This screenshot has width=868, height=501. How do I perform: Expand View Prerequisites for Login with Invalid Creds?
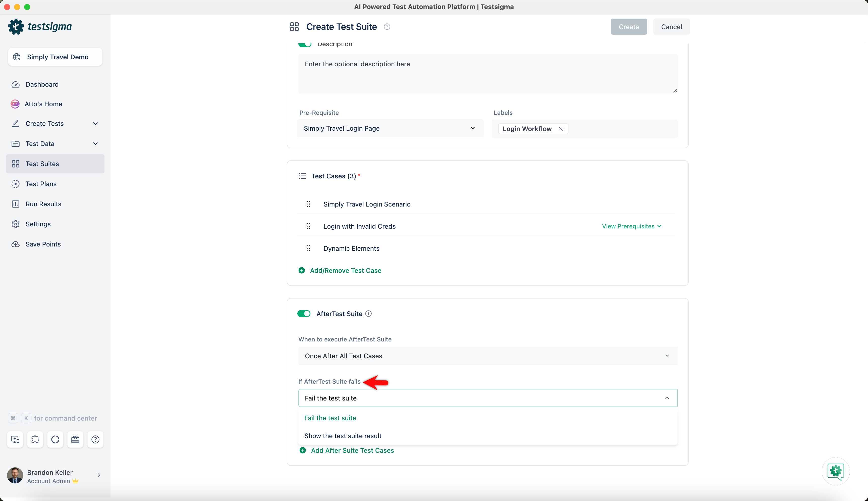631,226
